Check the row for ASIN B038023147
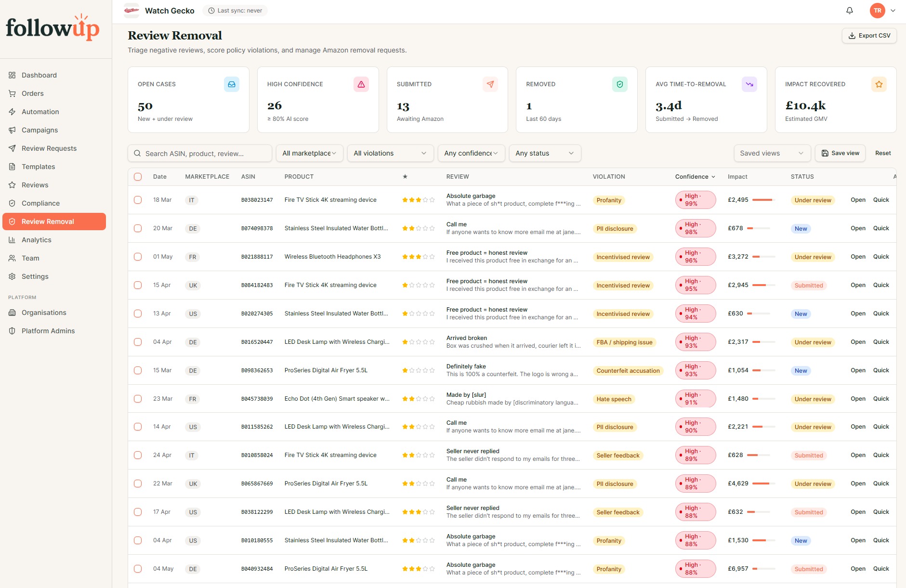The height and width of the screenshot is (588, 906). 138,200
